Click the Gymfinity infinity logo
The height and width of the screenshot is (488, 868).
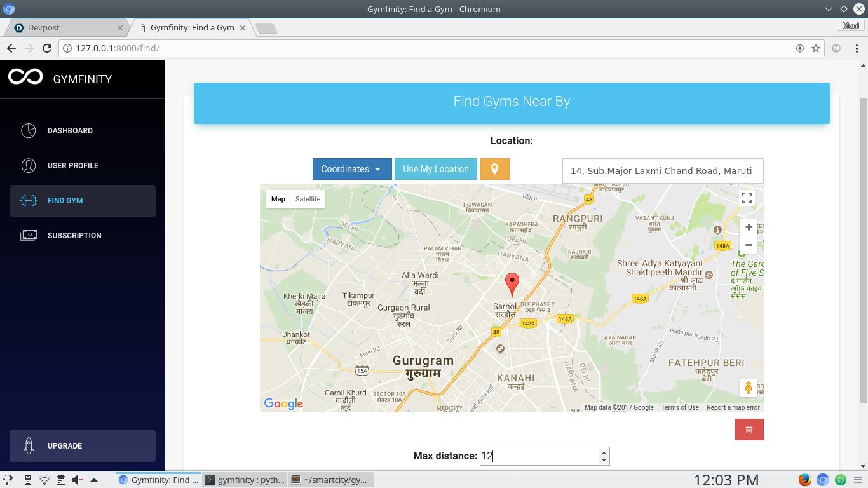click(x=25, y=77)
